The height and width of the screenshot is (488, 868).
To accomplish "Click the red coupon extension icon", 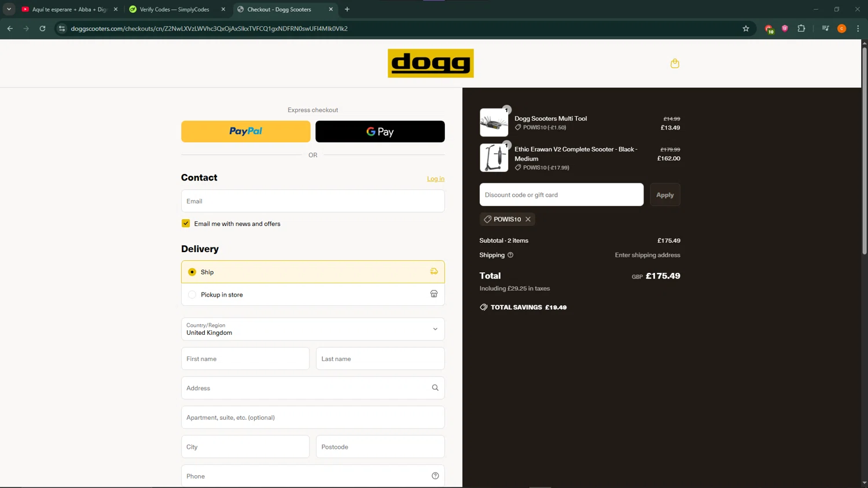I will coord(768,29).
